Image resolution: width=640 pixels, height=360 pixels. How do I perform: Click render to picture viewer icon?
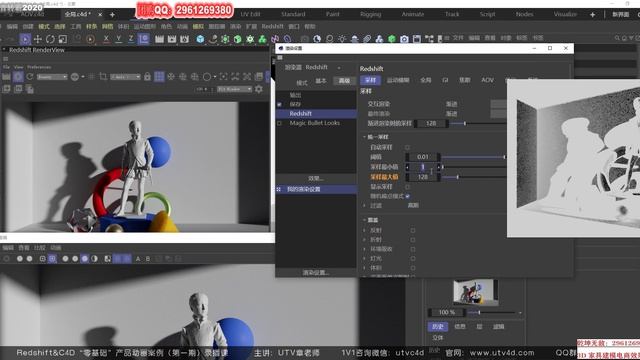point(172,39)
